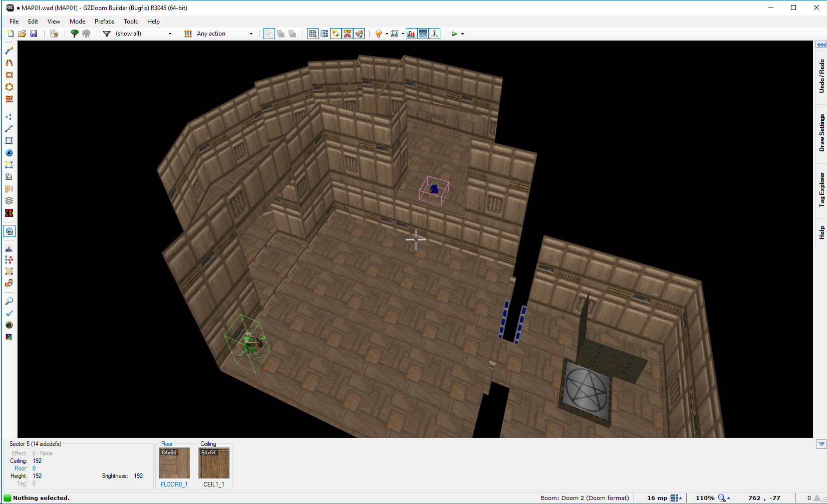Select the Draw Ellipse tool
Image resolution: width=827 pixels, height=504 pixels.
pyautogui.click(x=9, y=87)
